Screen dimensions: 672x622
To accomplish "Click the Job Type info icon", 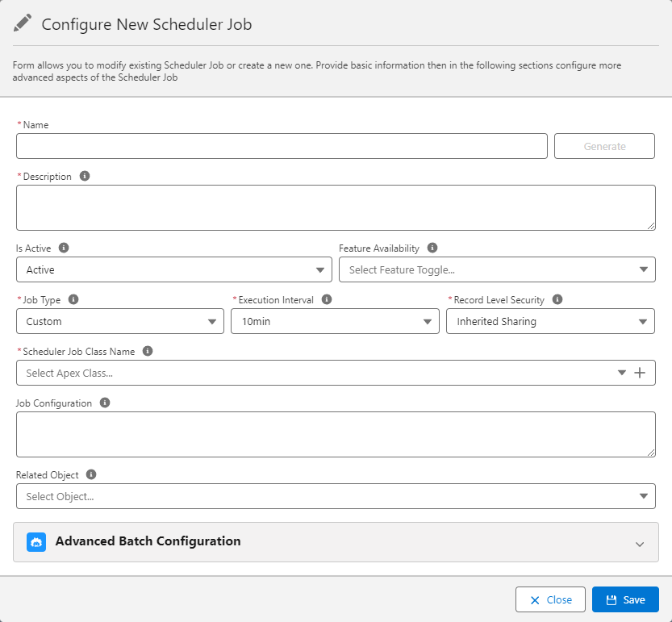I will 73,299.
